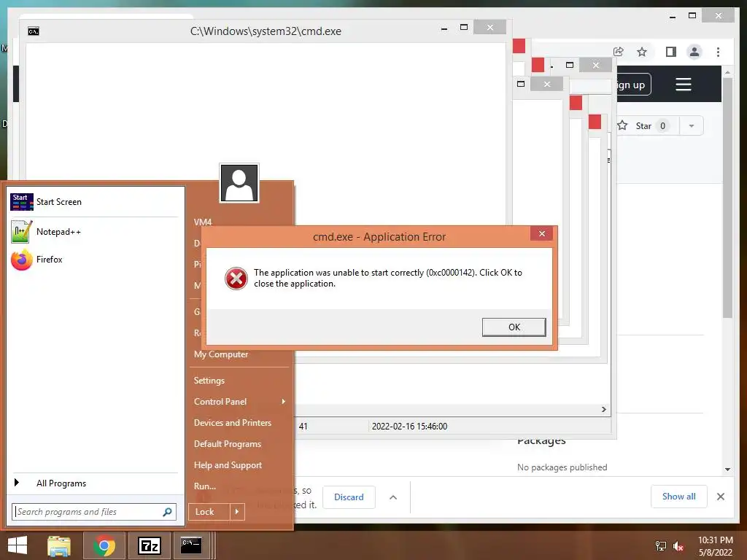Image resolution: width=747 pixels, height=560 pixels.
Task: Maximize the cmd.exe window
Action: pyautogui.click(x=463, y=28)
